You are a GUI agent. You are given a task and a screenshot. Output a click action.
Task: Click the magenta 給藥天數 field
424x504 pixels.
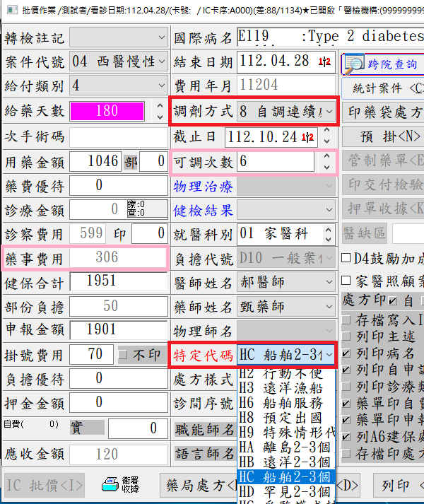coord(107,111)
